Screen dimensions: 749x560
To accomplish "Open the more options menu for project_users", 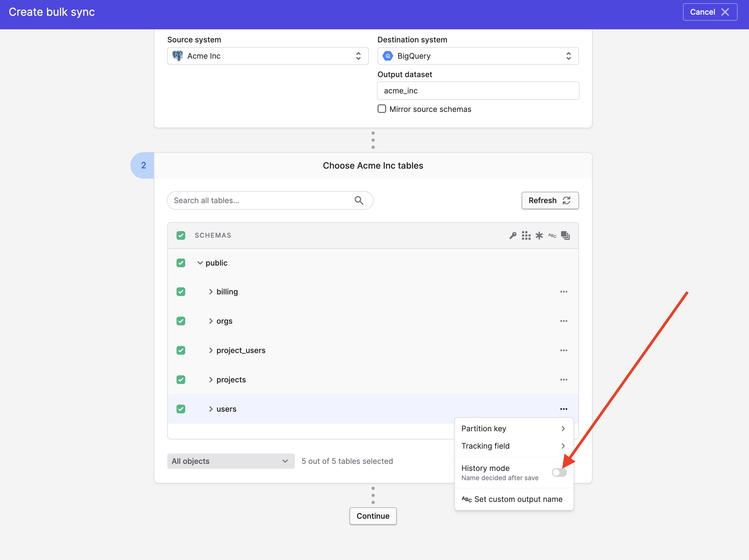I will tap(564, 350).
